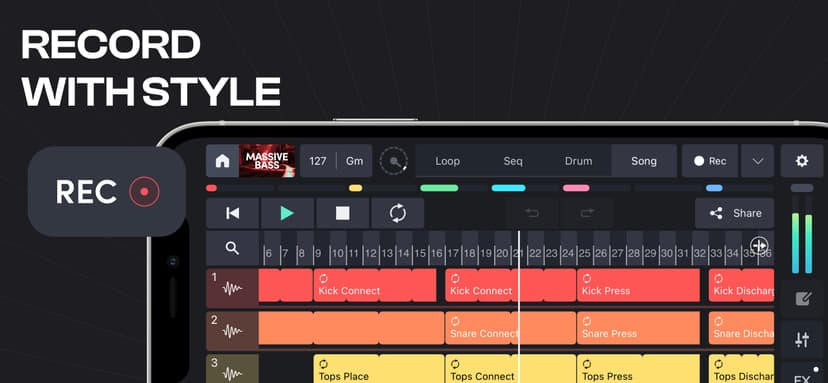
Task: Select the Kick Discharge clip
Action: [x=741, y=285]
